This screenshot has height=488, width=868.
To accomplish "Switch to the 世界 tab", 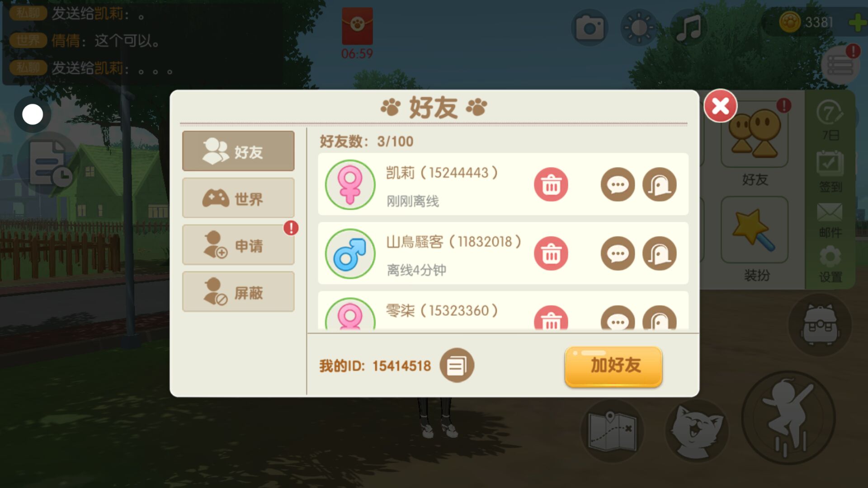I will click(238, 198).
